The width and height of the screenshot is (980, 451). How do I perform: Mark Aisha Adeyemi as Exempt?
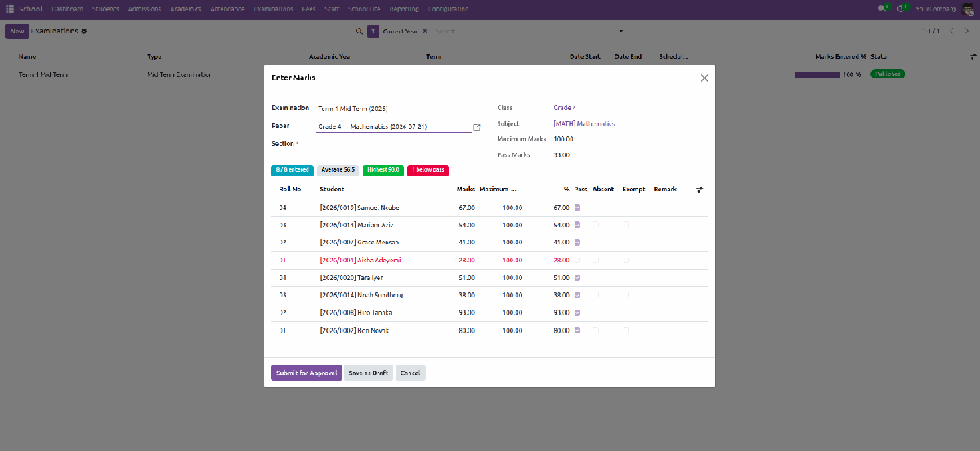(x=625, y=260)
